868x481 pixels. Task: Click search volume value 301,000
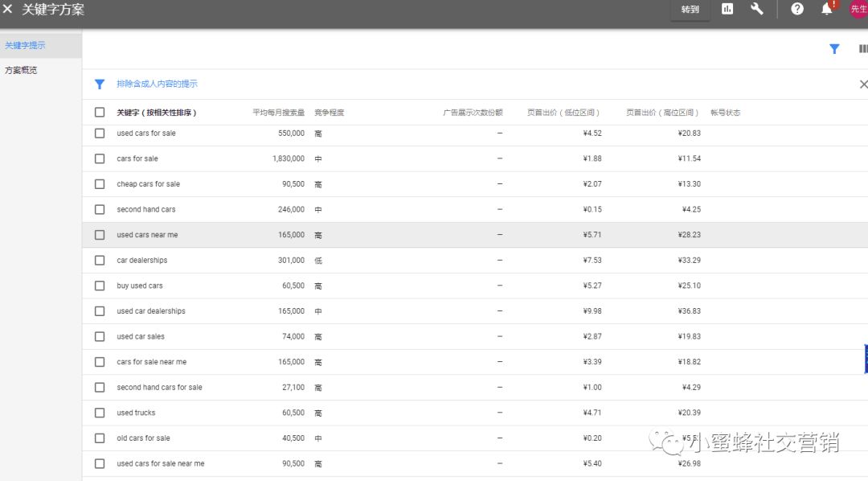[291, 260]
